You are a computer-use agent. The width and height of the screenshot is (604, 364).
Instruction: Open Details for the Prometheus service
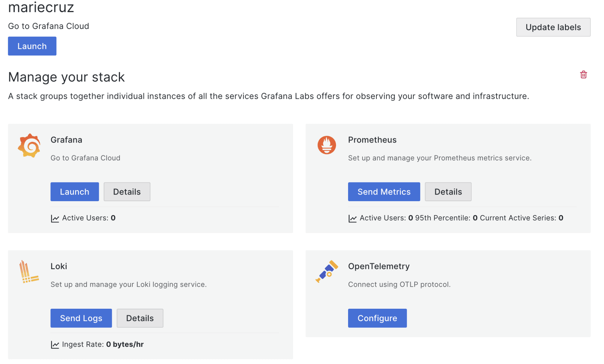pos(448,192)
